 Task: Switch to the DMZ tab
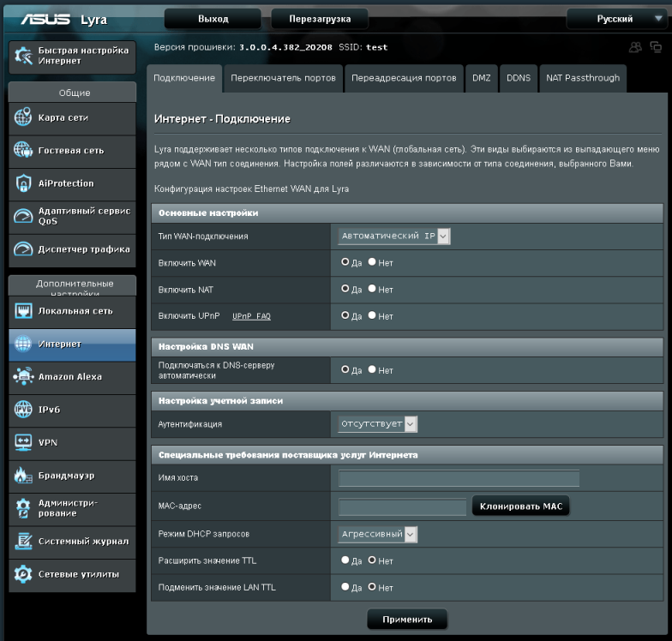[482, 78]
